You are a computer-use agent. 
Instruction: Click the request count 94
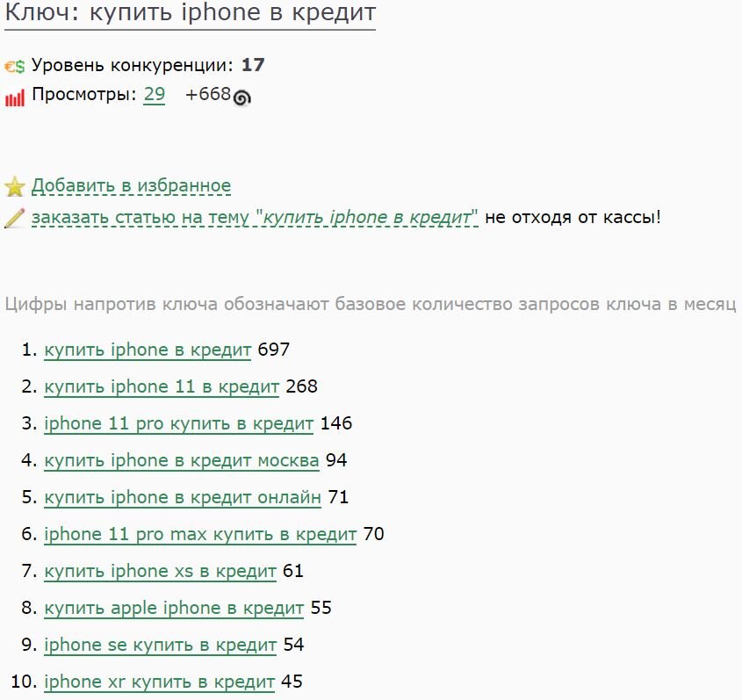336,460
